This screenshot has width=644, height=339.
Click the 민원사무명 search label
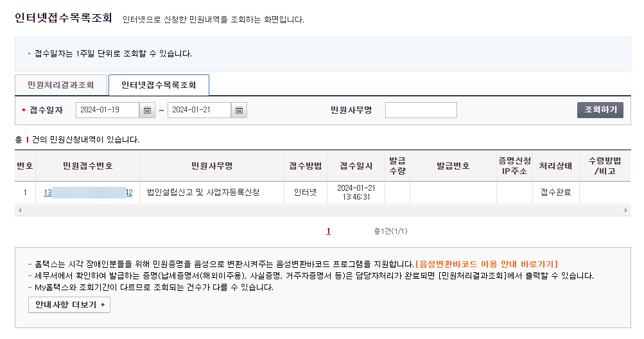(x=351, y=110)
